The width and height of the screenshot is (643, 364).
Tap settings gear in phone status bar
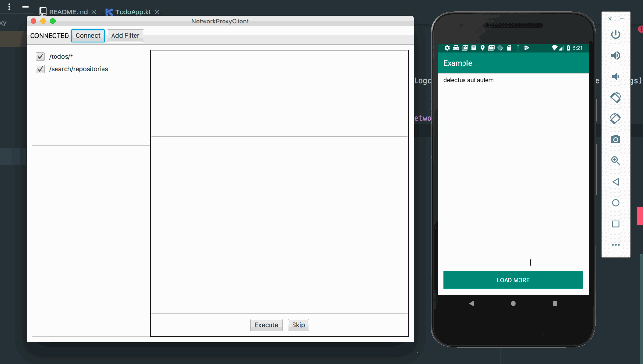(x=447, y=48)
